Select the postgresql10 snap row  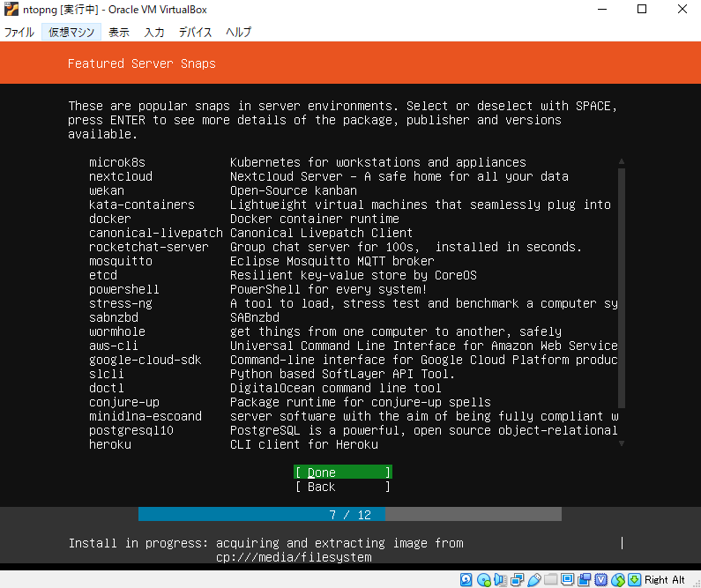click(354, 431)
